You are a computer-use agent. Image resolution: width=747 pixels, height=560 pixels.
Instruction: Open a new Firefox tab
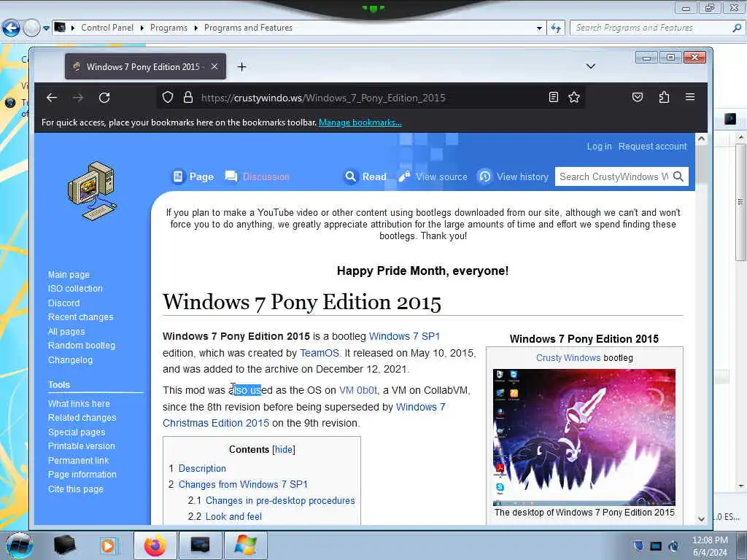[x=241, y=66]
